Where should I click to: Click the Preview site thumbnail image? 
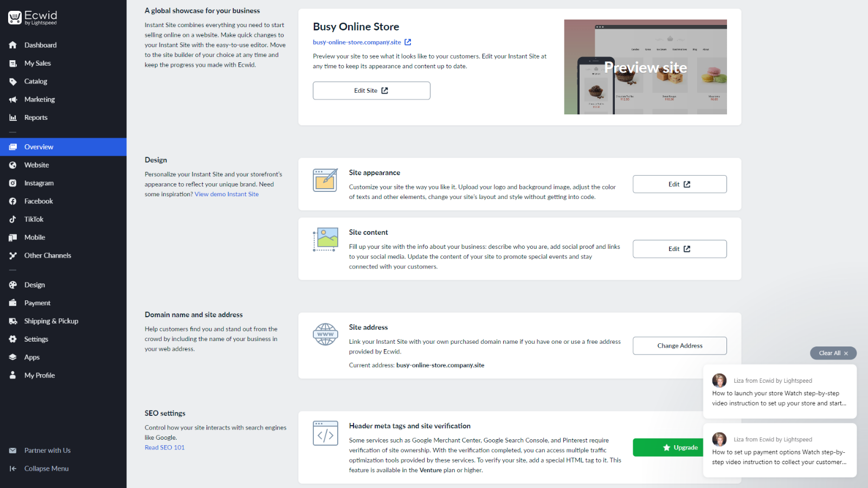(645, 67)
